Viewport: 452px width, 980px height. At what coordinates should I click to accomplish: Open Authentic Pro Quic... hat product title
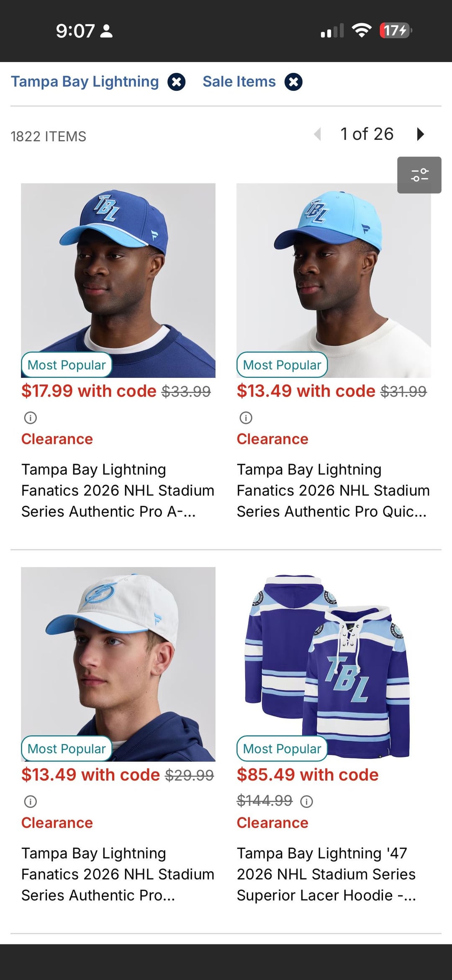pos(333,490)
